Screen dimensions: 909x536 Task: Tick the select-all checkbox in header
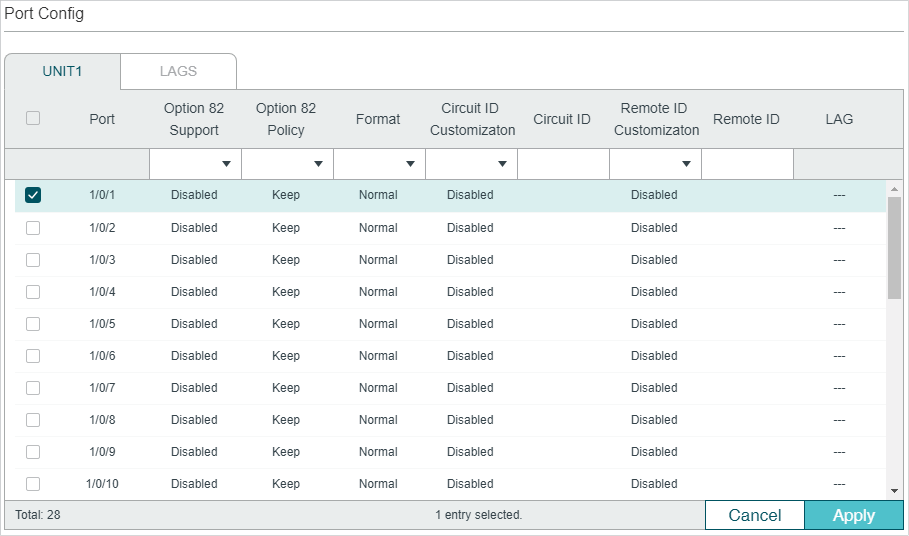tap(33, 118)
